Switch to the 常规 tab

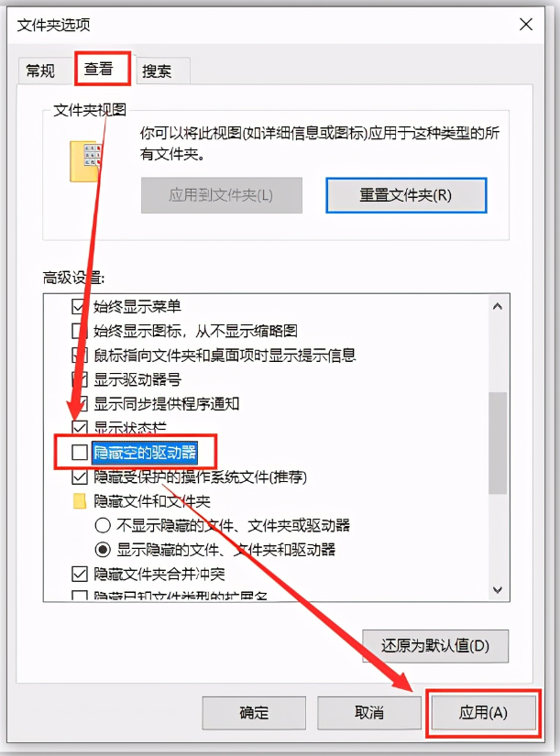pyautogui.click(x=40, y=71)
